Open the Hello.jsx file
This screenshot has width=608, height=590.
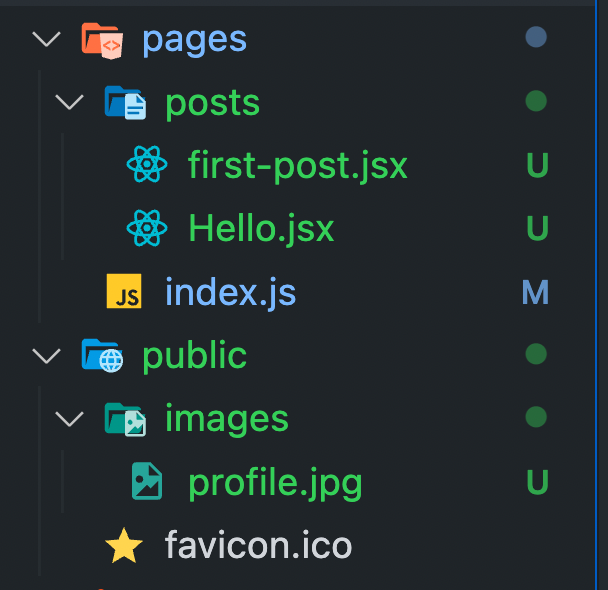coord(261,229)
